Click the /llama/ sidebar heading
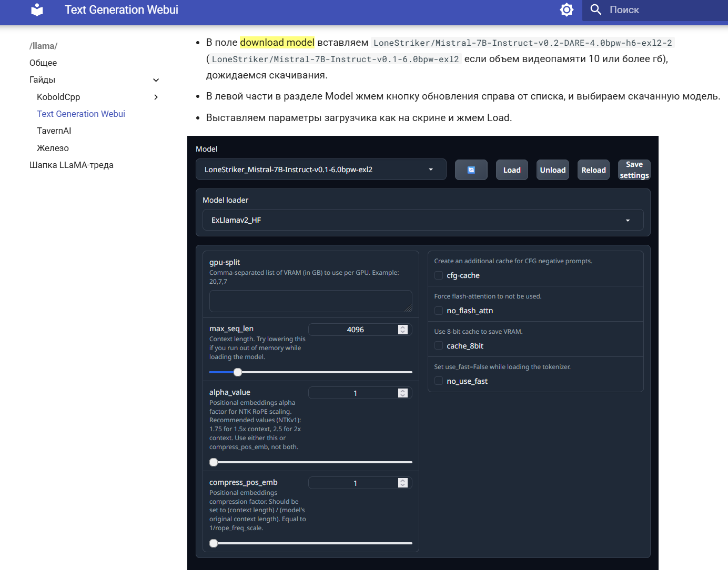 pyautogui.click(x=43, y=46)
